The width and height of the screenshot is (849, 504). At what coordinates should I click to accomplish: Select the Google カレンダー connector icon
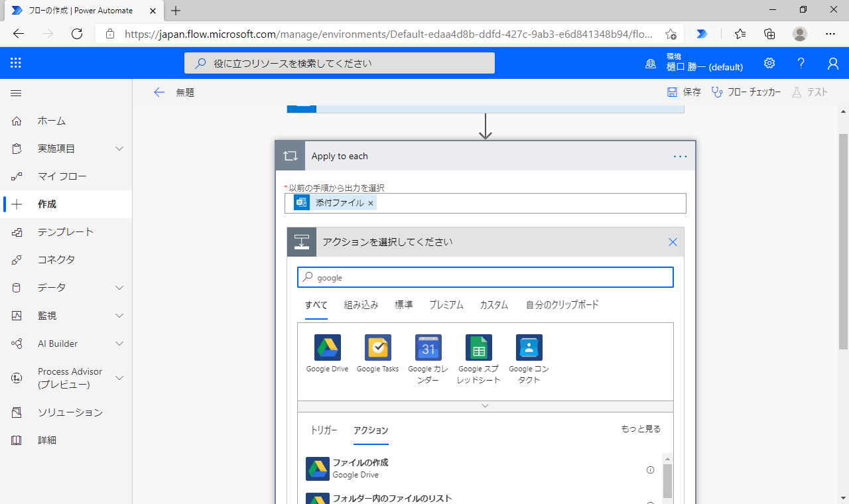[x=428, y=347]
